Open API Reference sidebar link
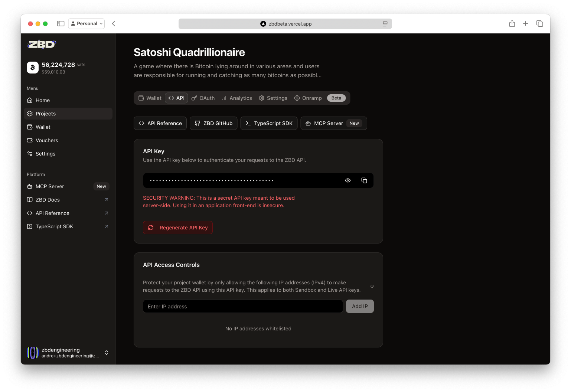The height and width of the screenshot is (392, 571). 68,213
